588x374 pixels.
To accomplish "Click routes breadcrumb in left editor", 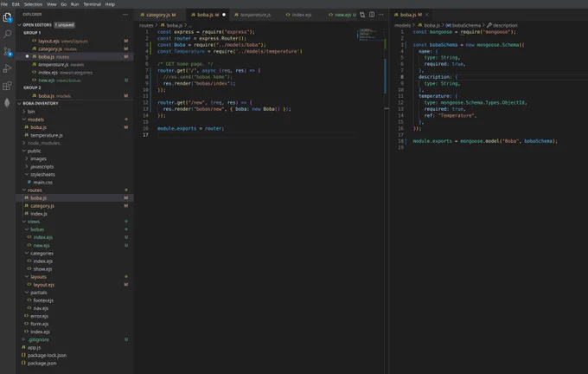I will [146, 25].
